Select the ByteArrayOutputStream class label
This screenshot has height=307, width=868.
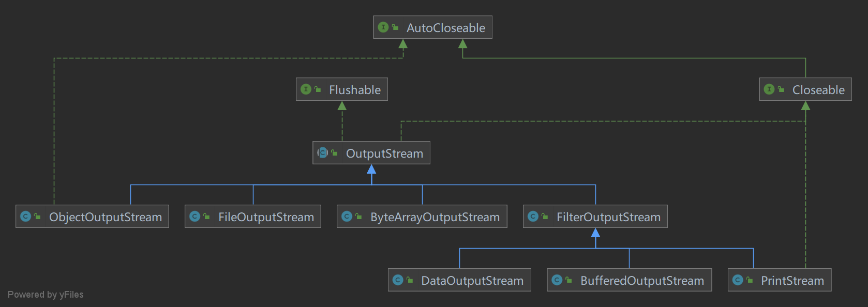coord(435,217)
